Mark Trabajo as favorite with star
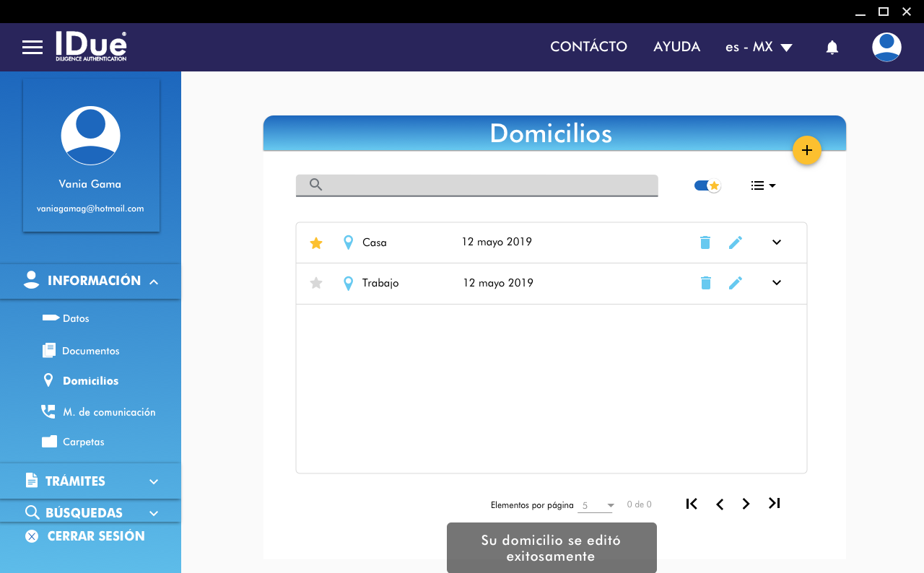924x573 pixels. 316,284
